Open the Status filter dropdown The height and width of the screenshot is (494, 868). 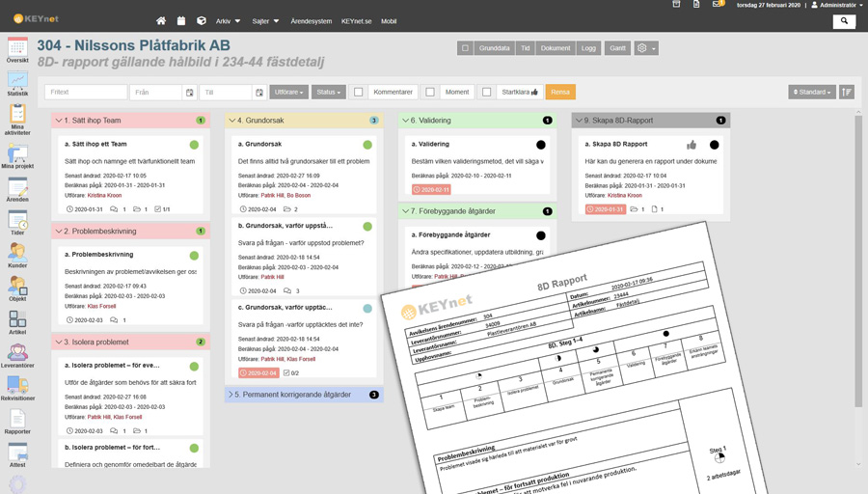[329, 93]
